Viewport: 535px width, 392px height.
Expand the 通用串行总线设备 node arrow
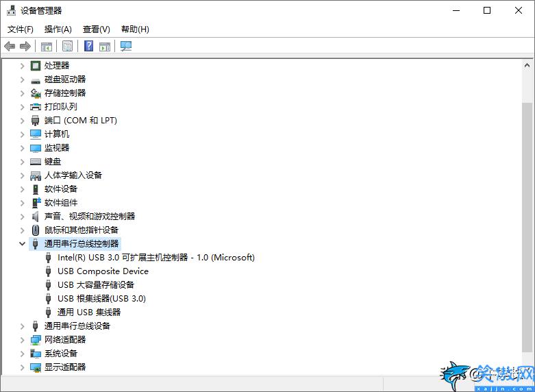[x=22, y=326]
